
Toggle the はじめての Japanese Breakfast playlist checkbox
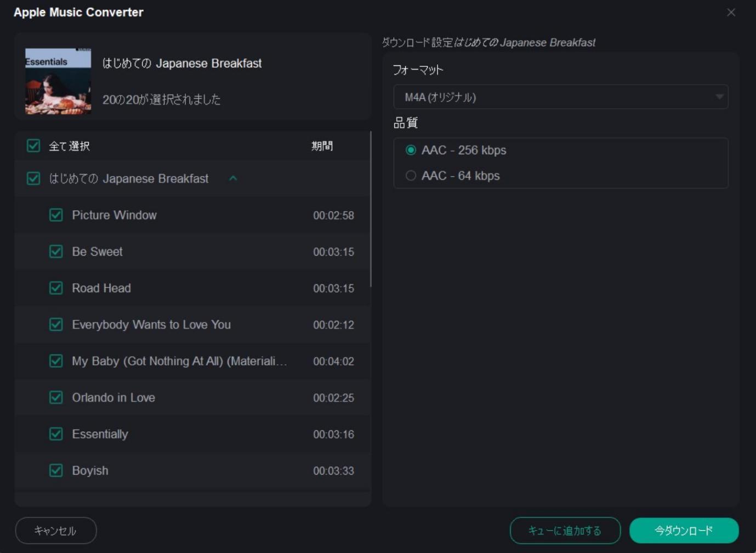pos(33,178)
